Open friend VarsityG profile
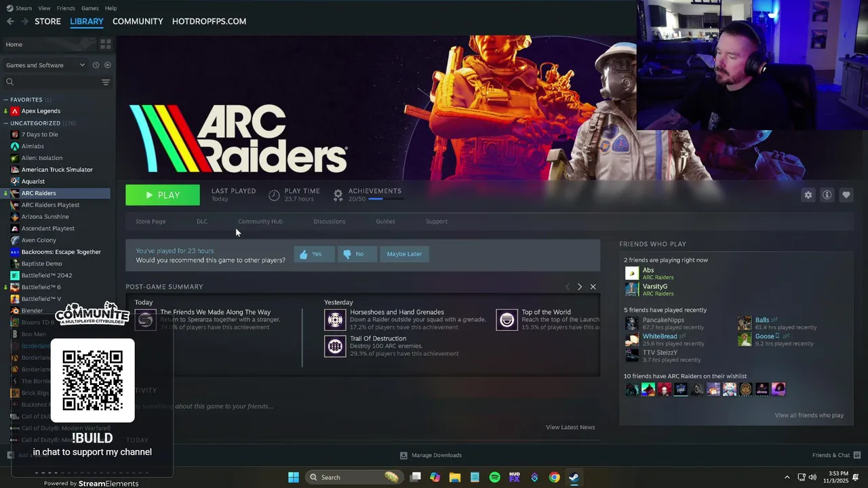The image size is (868, 488). point(654,290)
